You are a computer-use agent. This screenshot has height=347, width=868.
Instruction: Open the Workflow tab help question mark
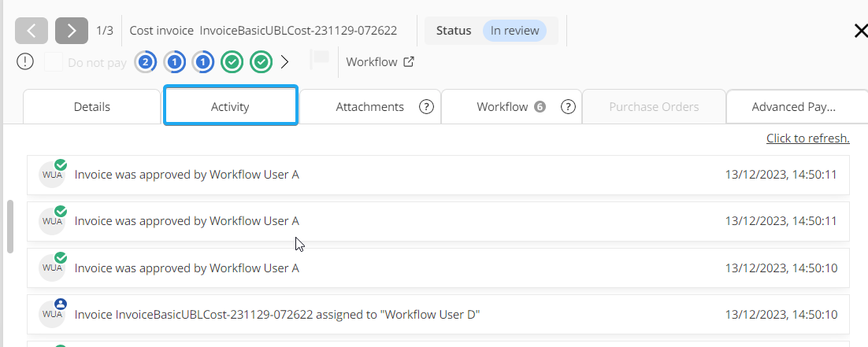pyautogui.click(x=569, y=107)
